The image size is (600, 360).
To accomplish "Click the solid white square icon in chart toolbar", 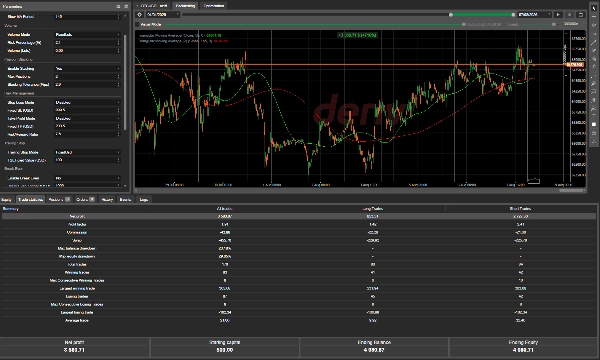I will (594, 124).
